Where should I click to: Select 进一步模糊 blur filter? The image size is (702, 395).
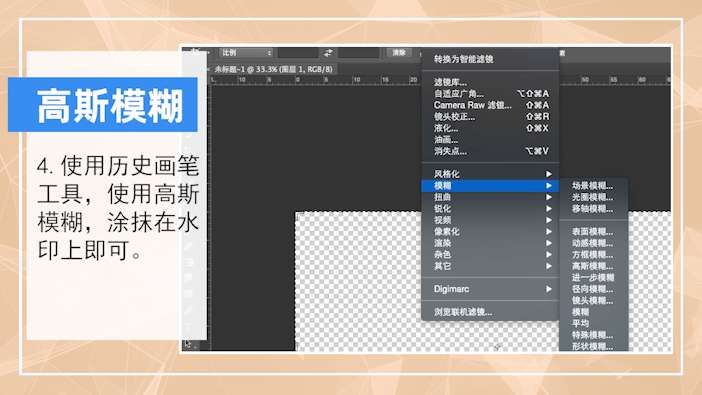point(593,278)
